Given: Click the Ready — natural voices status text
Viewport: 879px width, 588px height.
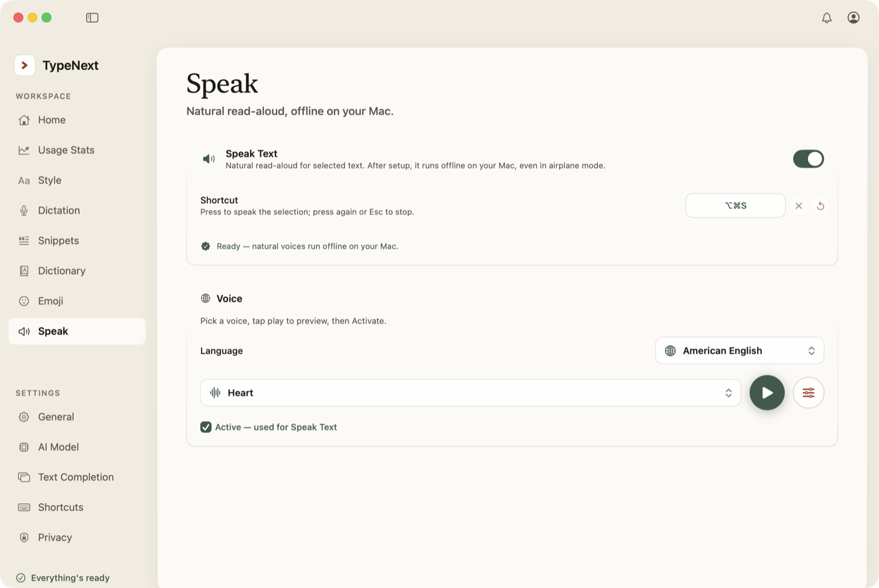Looking at the screenshot, I should click(x=308, y=247).
